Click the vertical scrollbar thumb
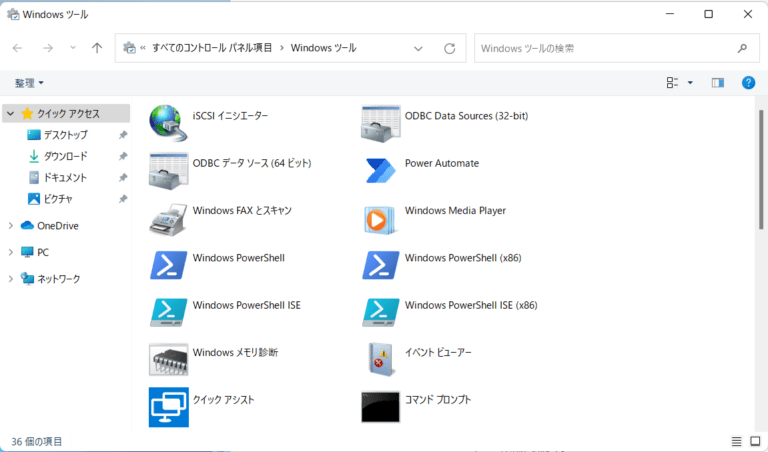Viewport: 768px width, 452px height. [x=761, y=169]
